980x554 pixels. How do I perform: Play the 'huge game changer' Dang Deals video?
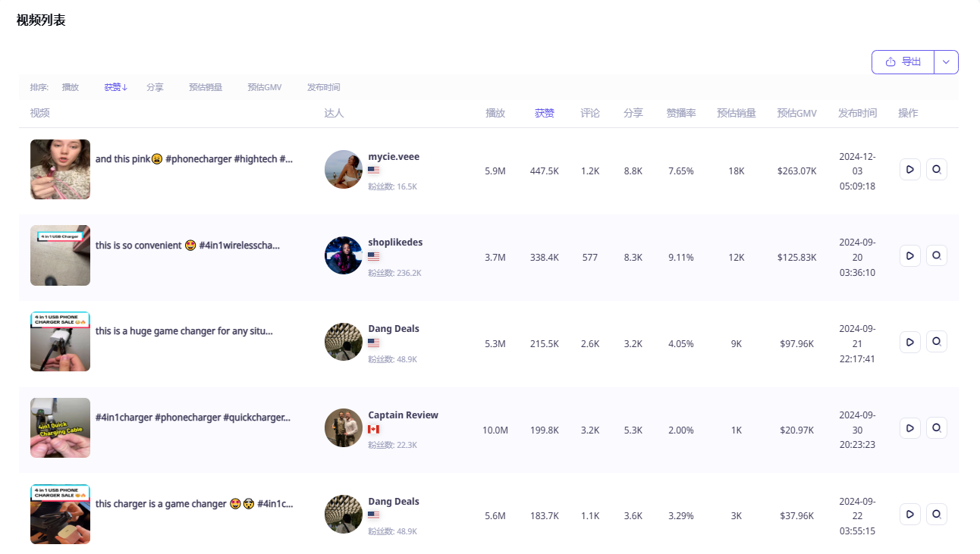[909, 342]
